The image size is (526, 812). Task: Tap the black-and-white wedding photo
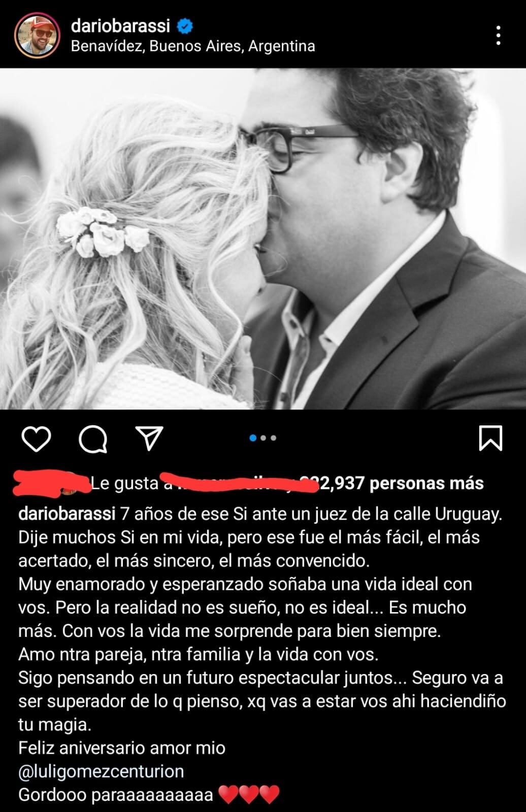click(x=263, y=239)
